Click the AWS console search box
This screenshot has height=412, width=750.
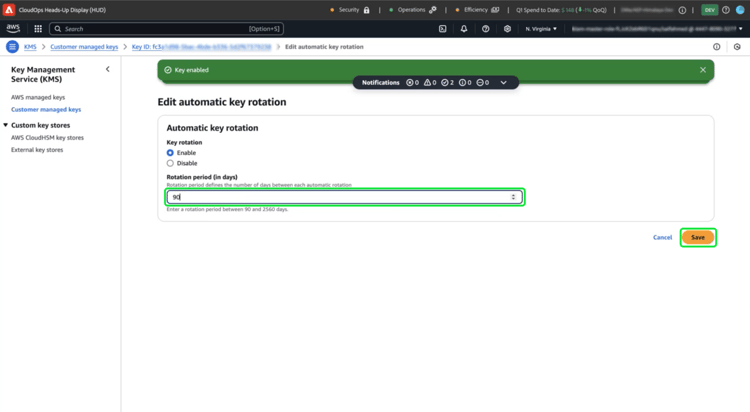click(166, 29)
